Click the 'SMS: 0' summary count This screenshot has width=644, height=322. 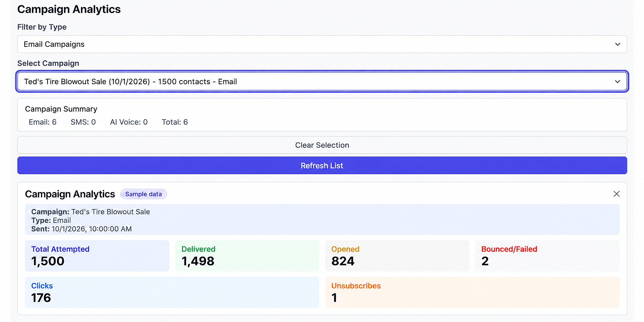tap(83, 122)
